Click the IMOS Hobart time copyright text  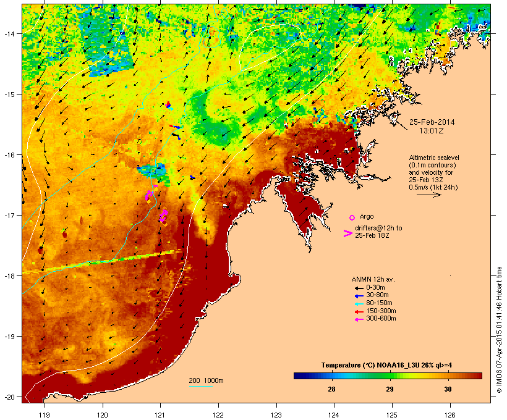pyautogui.click(x=499, y=330)
